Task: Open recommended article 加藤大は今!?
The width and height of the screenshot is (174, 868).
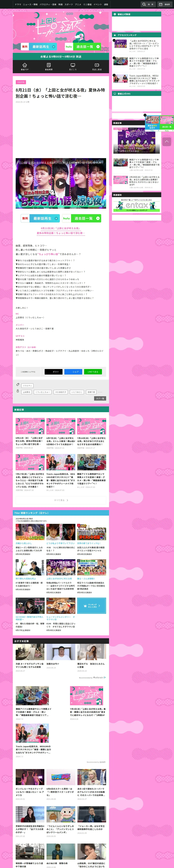Action: point(61,656)
